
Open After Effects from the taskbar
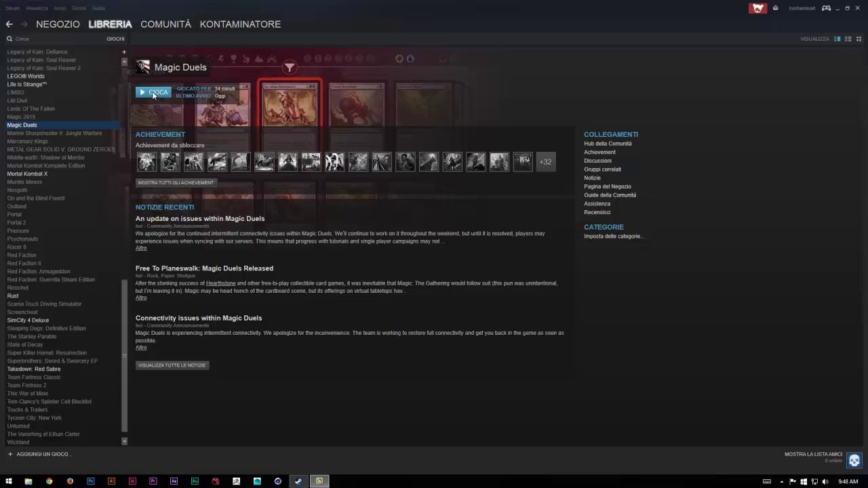coord(174,481)
